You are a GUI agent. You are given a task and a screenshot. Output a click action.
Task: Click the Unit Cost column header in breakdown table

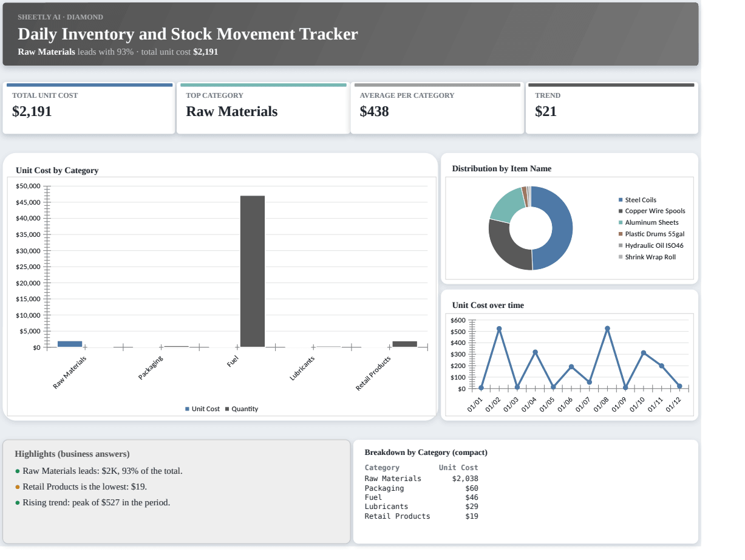458,468
